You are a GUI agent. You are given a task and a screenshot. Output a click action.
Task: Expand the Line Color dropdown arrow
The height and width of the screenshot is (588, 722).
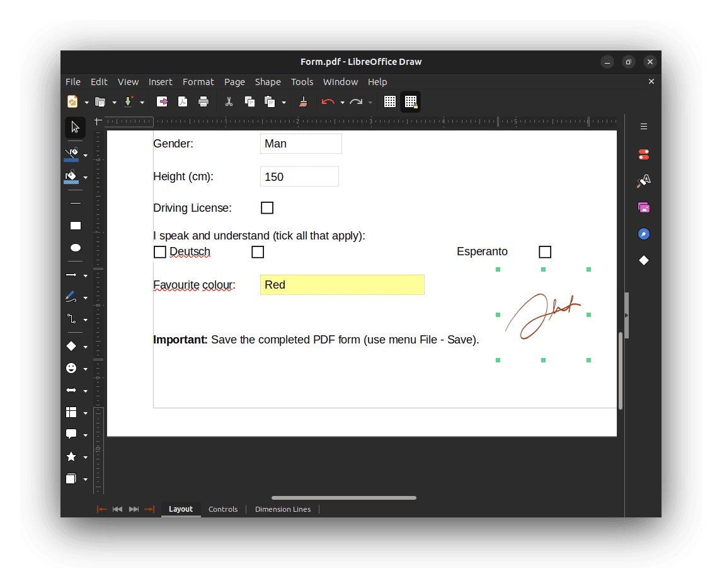[x=85, y=156]
